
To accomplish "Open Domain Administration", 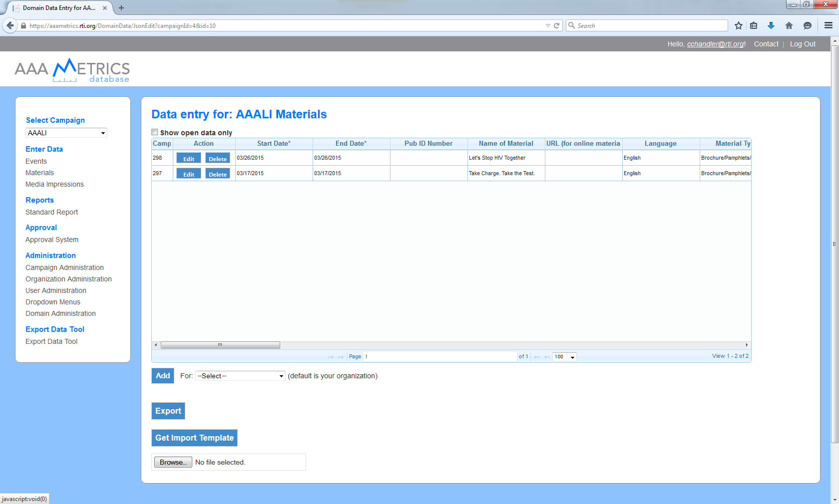I will click(60, 313).
